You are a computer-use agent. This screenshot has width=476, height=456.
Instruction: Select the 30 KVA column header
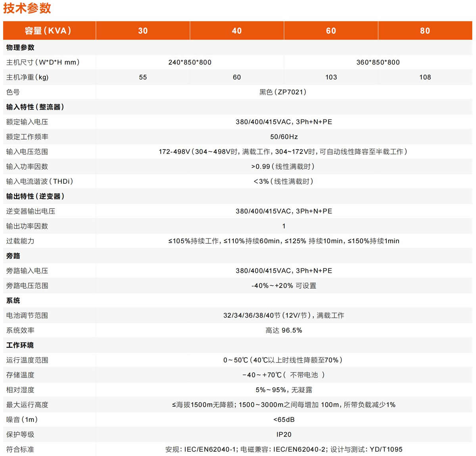(x=143, y=31)
